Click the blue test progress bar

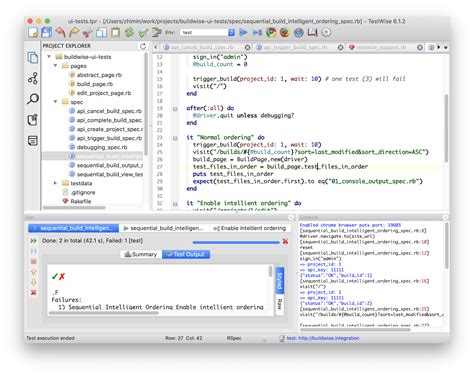coord(236,242)
